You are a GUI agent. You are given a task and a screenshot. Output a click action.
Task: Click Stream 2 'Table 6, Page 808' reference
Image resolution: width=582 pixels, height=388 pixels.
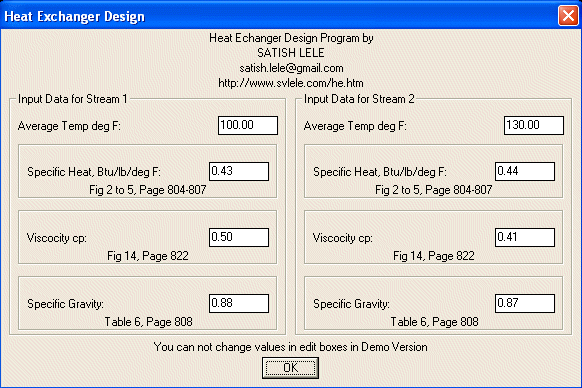pos(434,322)
